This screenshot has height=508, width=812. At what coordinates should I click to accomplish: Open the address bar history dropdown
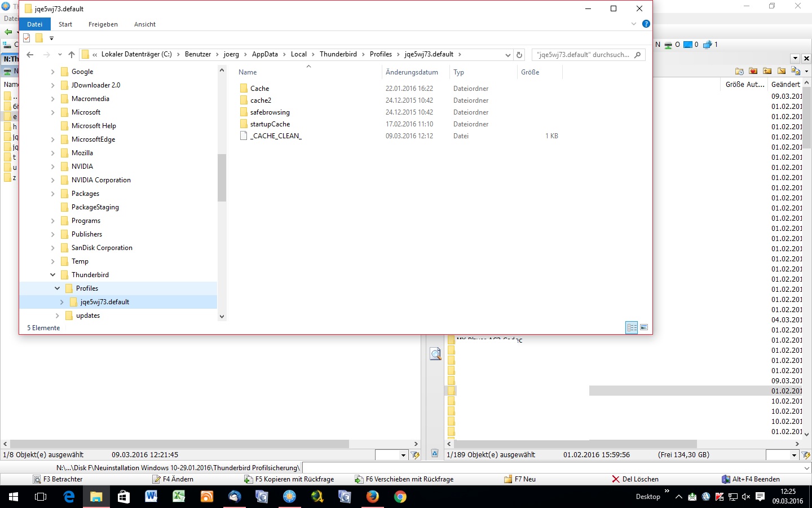(507, 55)
